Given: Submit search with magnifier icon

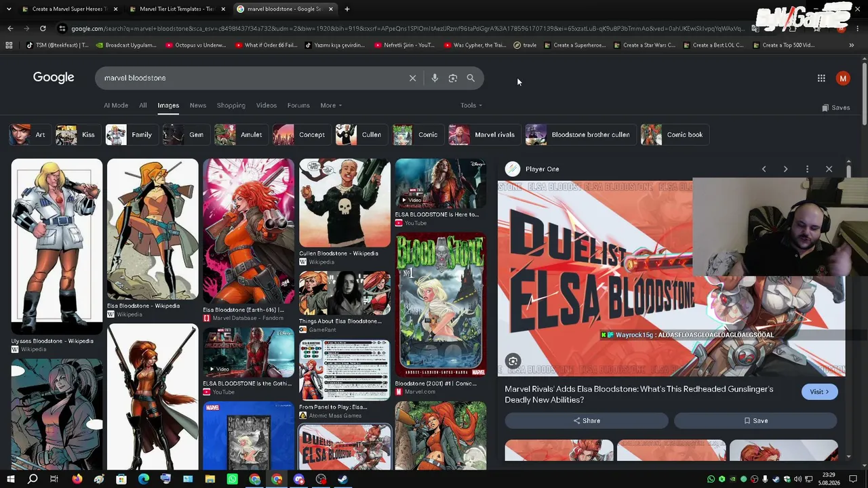Looking at the screenshot, I should click(471, 78).
